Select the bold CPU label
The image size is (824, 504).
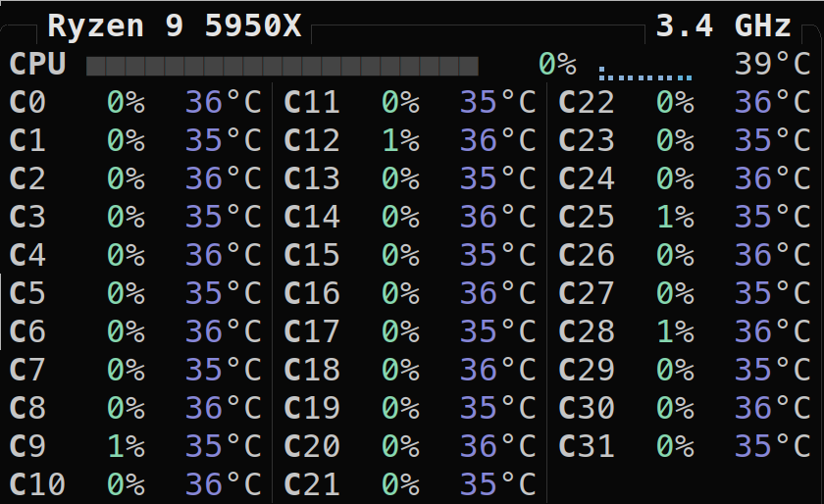[37, 65]
